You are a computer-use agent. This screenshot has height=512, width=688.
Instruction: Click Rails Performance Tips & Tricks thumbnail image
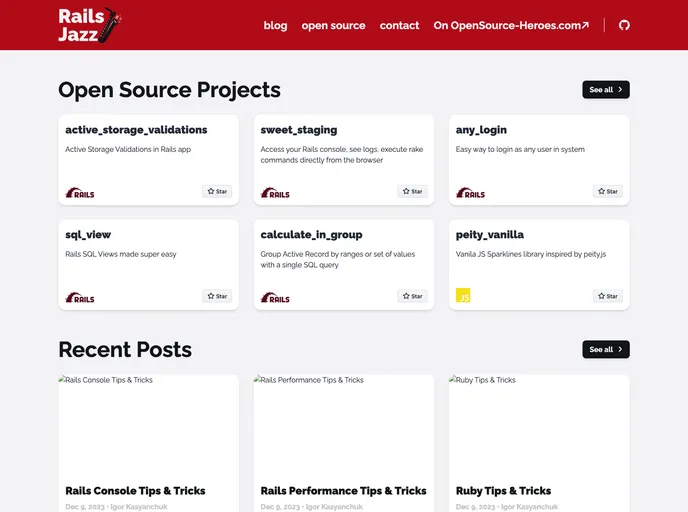tap(344, 426)
